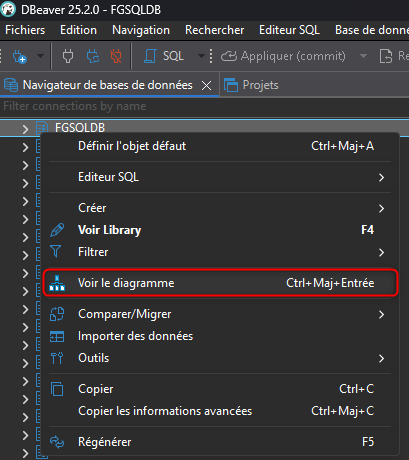The height and width of the screenshot is (460, 409).
Task: Open the Comparer/Migrer submenu
Action: click(220, 314)
